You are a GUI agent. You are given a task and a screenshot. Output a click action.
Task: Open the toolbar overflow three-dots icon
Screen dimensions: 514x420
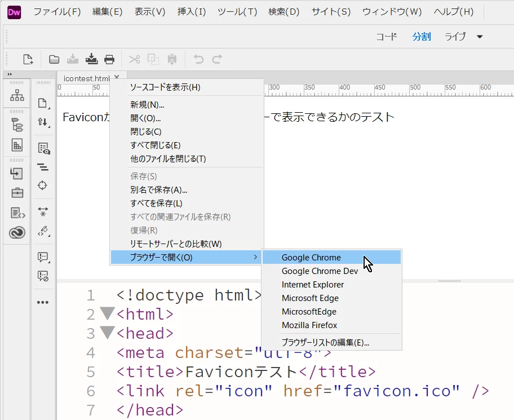43,302
